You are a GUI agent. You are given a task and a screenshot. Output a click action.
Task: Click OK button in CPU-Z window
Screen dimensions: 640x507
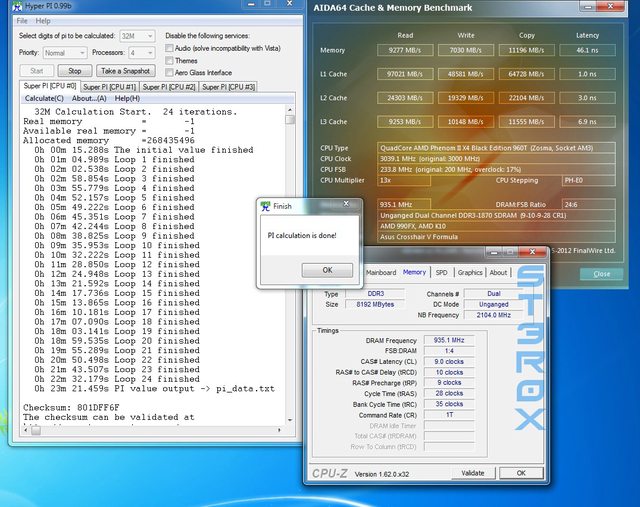tap(521, 473)
